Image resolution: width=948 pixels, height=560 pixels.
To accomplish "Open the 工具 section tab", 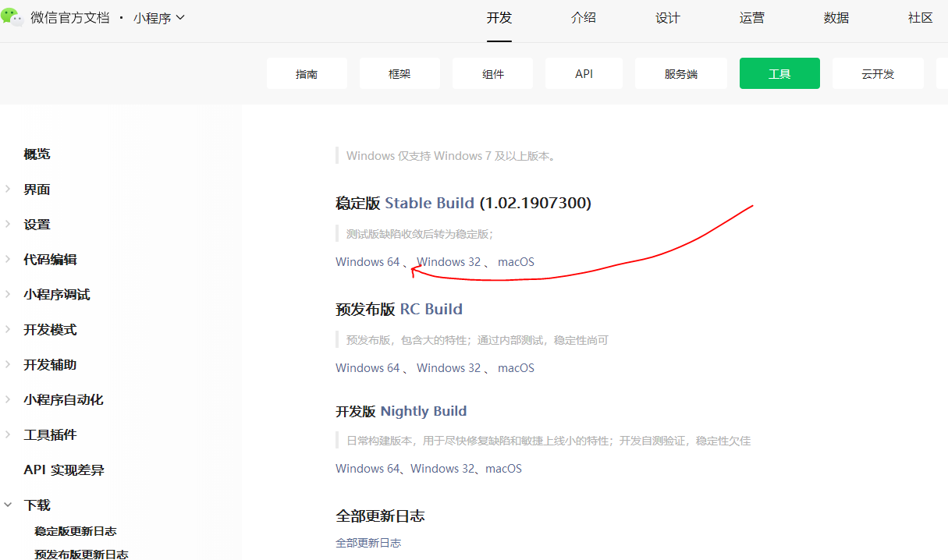I will pos(779,73).
